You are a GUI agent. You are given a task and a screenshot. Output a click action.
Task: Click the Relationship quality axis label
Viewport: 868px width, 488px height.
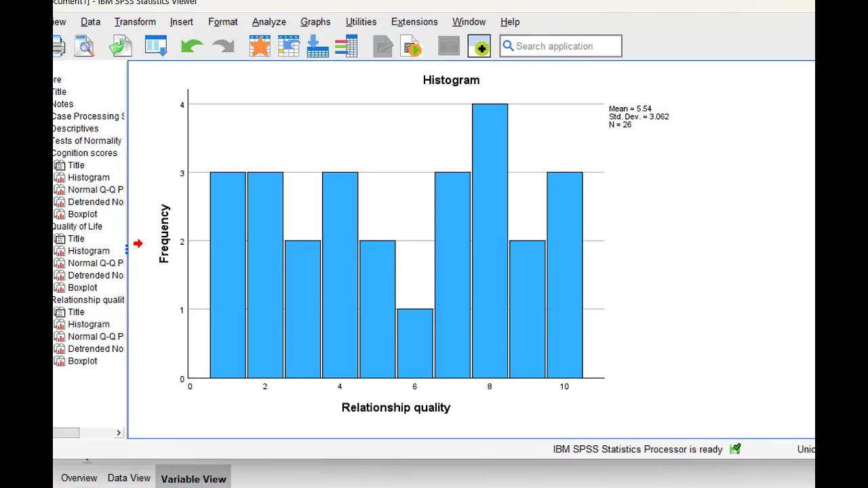coord(396,407)
